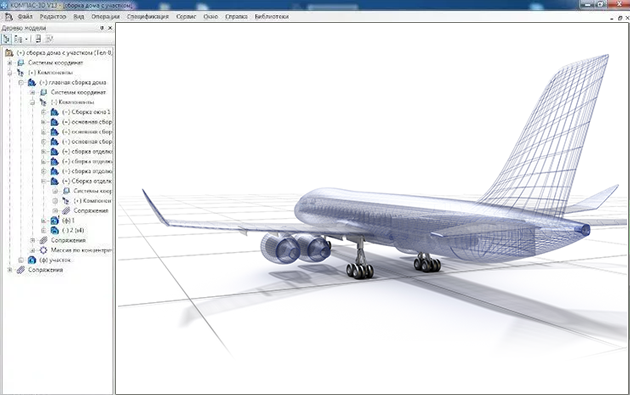Open the Справка menu
630x395 pixels.
pos(236,16)
